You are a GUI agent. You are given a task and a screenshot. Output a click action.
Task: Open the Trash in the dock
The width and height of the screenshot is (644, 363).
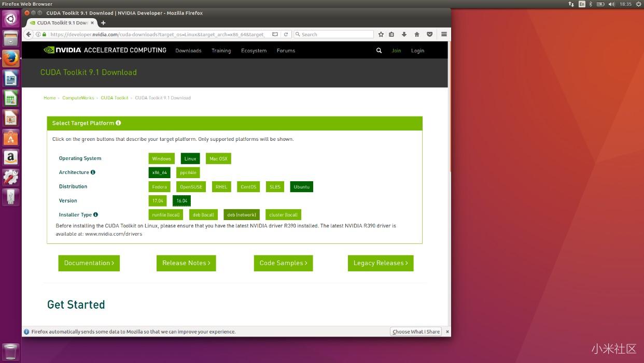pos(11,352)
